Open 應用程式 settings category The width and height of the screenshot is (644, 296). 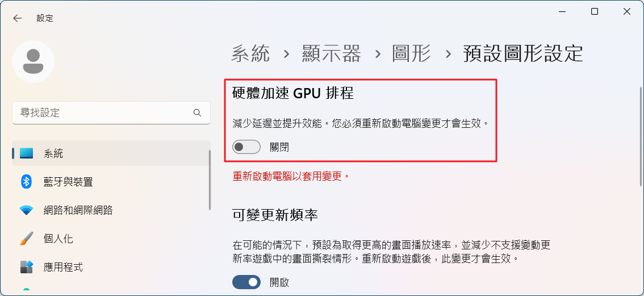coord(64,267)
